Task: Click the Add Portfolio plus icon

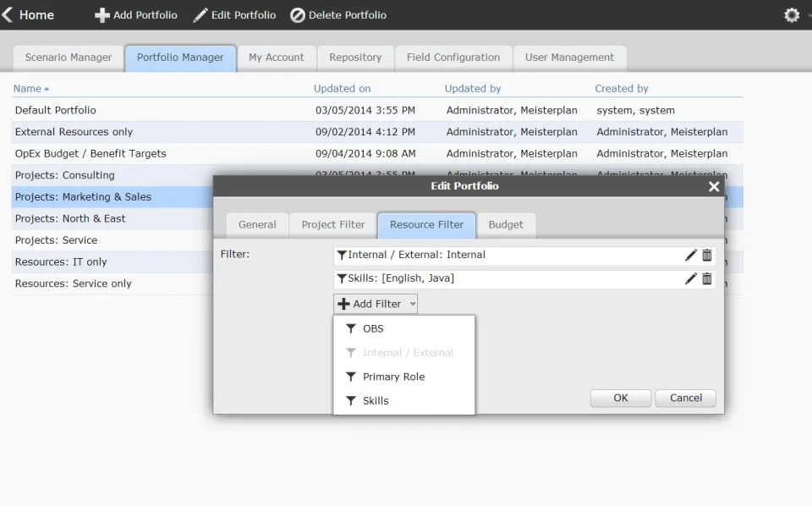Action: pos(102,15)
